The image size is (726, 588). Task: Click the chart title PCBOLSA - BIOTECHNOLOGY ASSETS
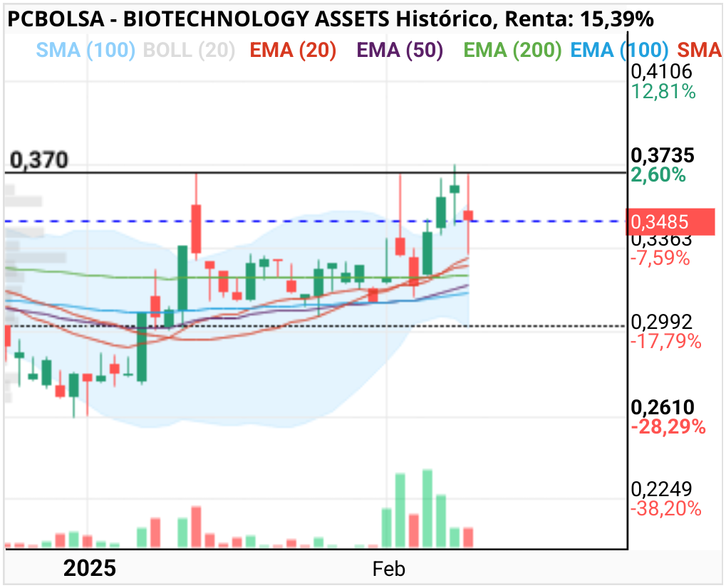tap(199, 19)
